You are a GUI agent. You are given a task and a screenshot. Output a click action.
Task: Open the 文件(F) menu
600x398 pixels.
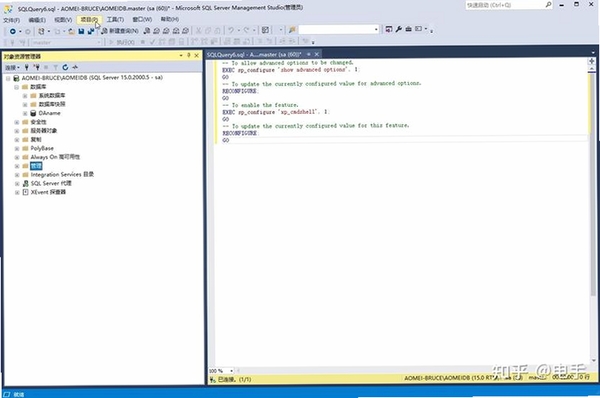[11, 20]
